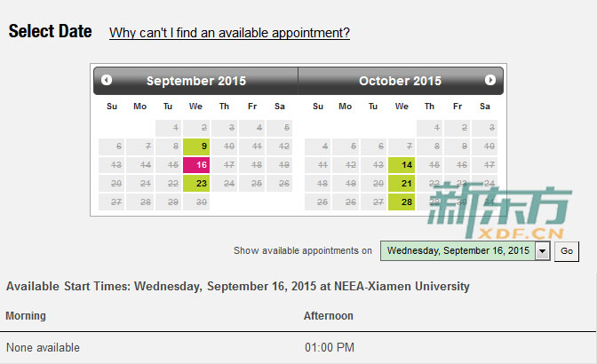Image resolution: width=597 pixels, height=364 pixels.
Task: Advance to next month using right arrow
Action: [490, 80]
